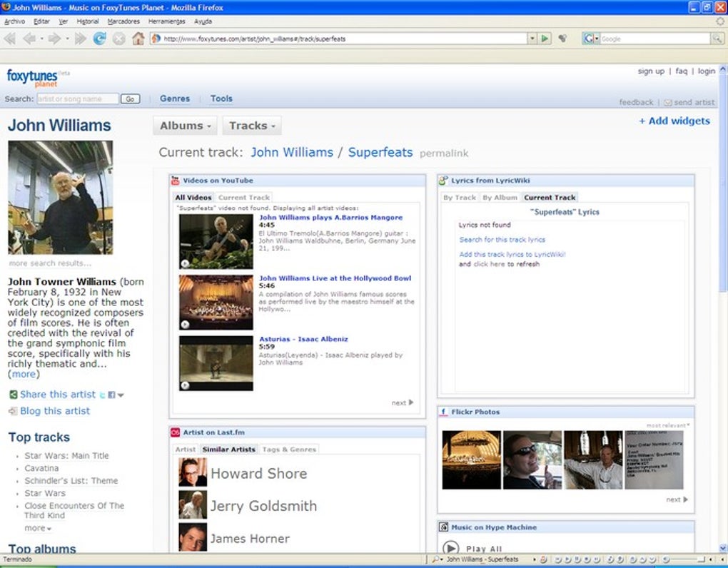Click the browser Forward arrow
Screen dimensions: 728x568
coord(54,39)
